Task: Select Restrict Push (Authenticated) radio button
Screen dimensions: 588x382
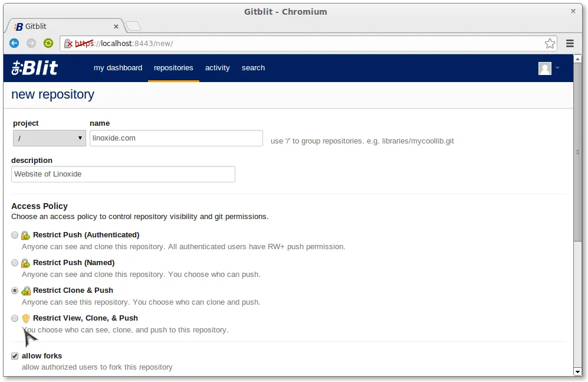Action: (15, 235)
